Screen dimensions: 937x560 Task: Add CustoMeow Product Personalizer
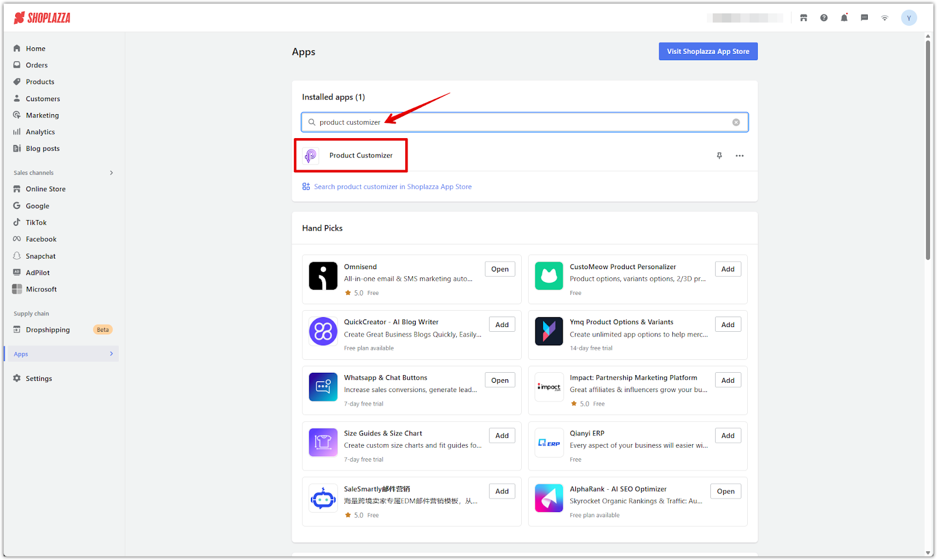(x=728, y=269)
